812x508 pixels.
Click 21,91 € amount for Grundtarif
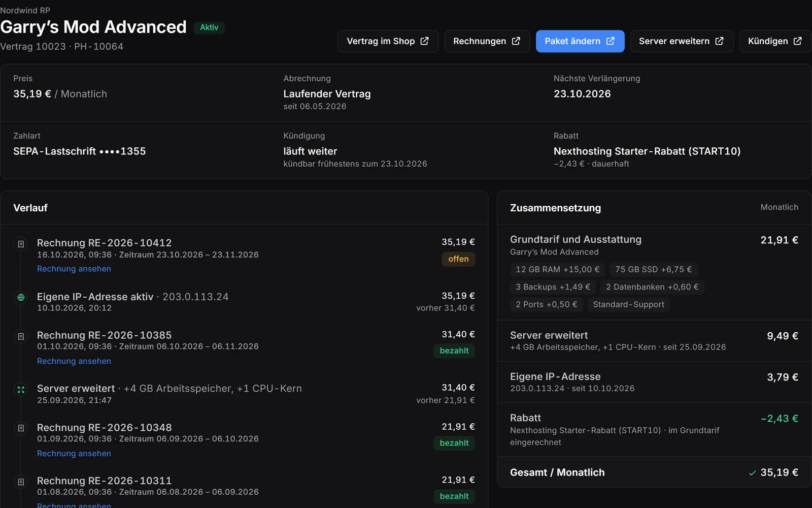click(x=779, y=240)
